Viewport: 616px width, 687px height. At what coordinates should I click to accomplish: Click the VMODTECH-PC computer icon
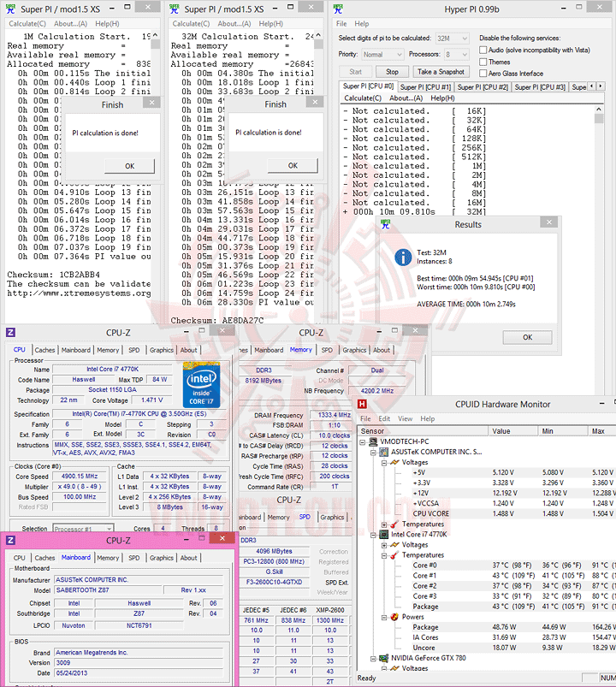(x=373, y=441)
